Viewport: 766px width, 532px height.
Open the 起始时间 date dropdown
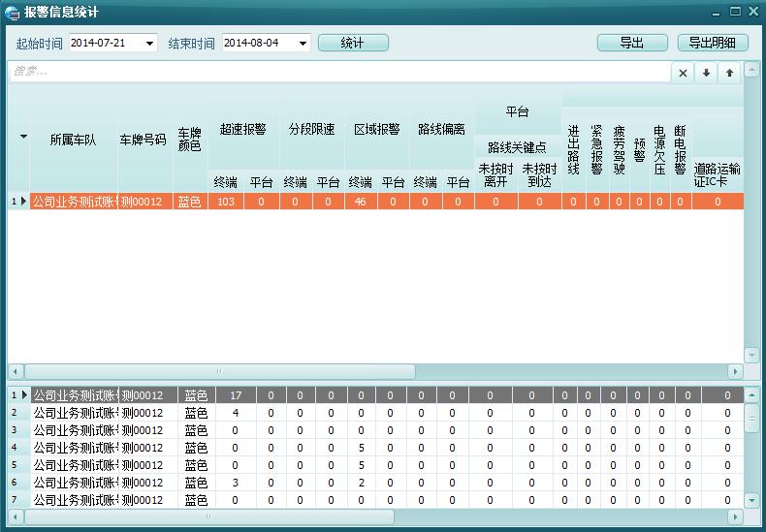pos(149,44)
